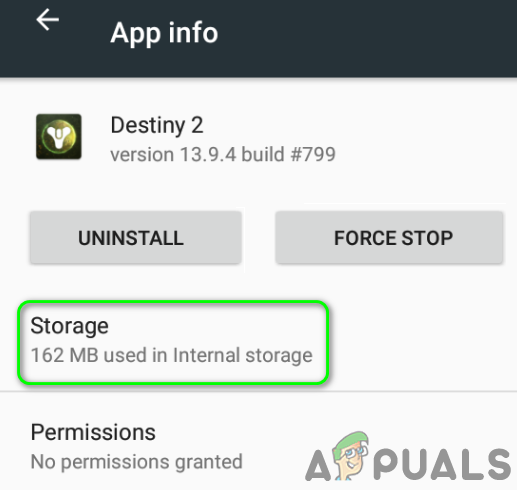
Task: Click the gray letter A in Appuals logo
Action: point(318,466)
